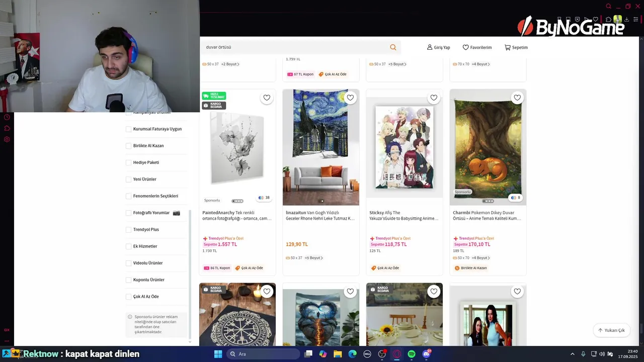644x362 pixels.
Task: Open the Van Gogh starry night thumbnail
Action: [x=321, y=147]
